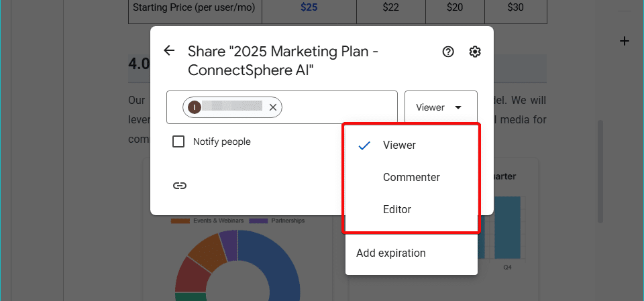
Task: Toggle the Notify people checkbox
Action: click(178, 141)
